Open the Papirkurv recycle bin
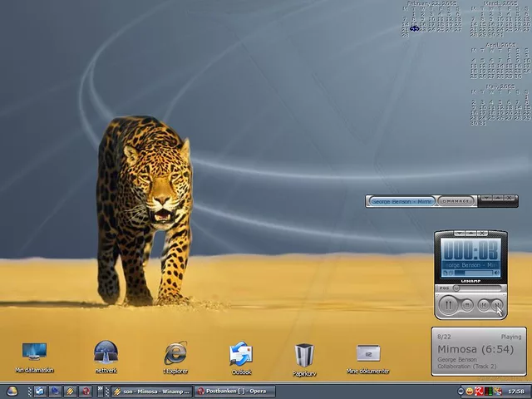 click(x=304, y=355)
